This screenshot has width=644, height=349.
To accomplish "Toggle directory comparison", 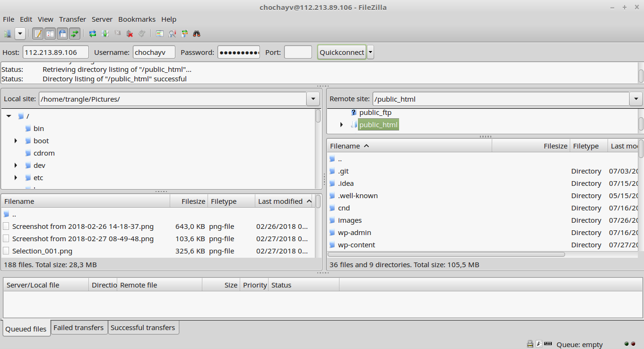I will [172, 34].
